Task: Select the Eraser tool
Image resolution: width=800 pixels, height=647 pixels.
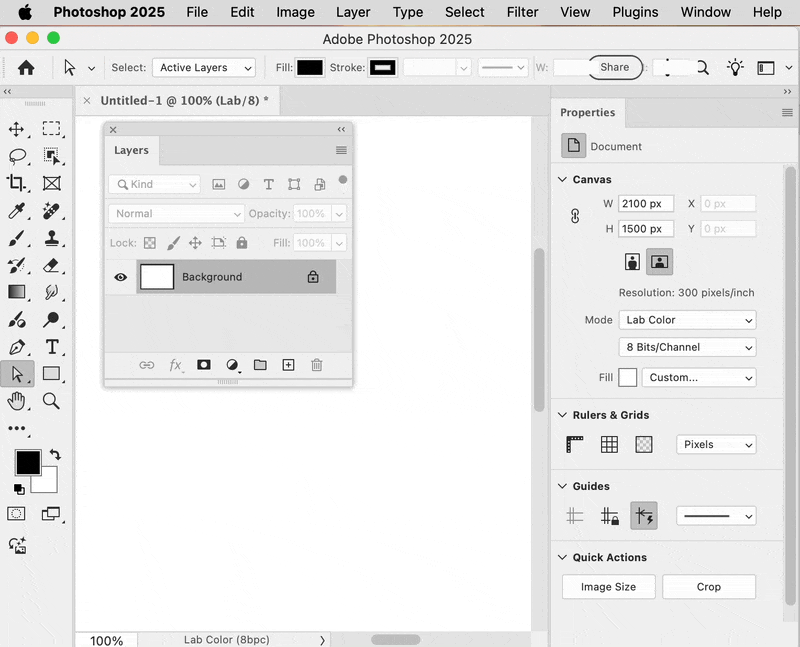Action: point(51,265)
